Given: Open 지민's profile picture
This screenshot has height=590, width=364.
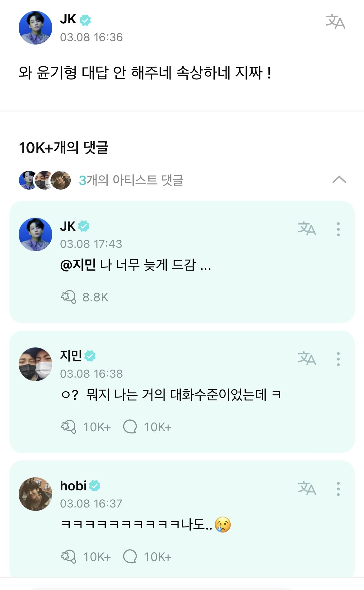Looking at the screenshot, I should pos(35,364).
